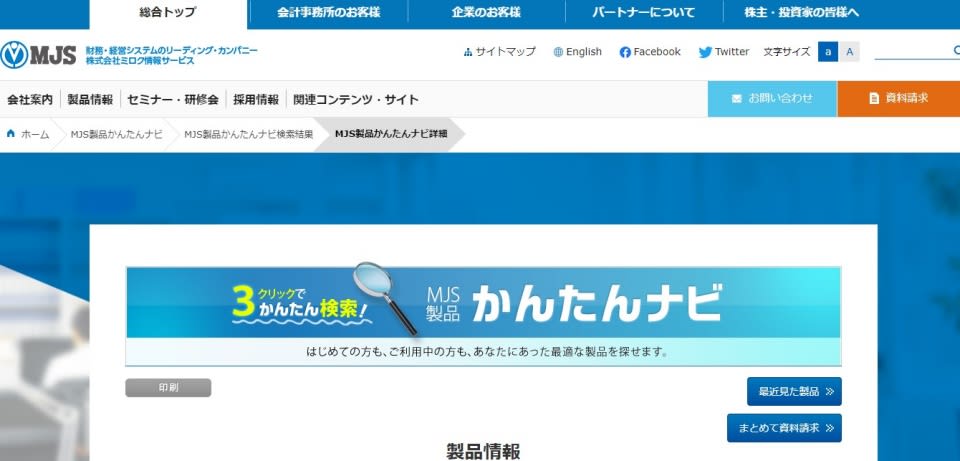
Task: Click the MJS logo icon
Action: [x=14, y=55]
